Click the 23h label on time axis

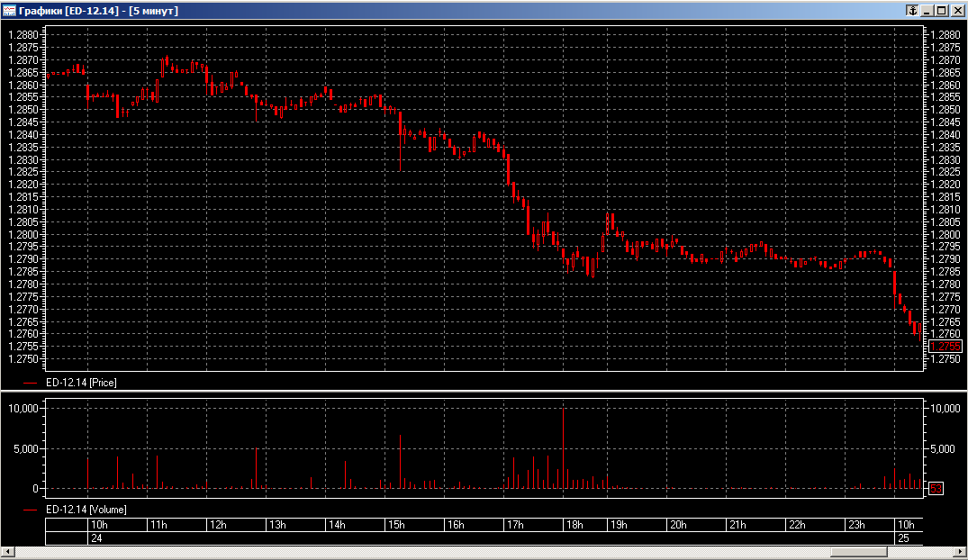click(x=856, y=525)
